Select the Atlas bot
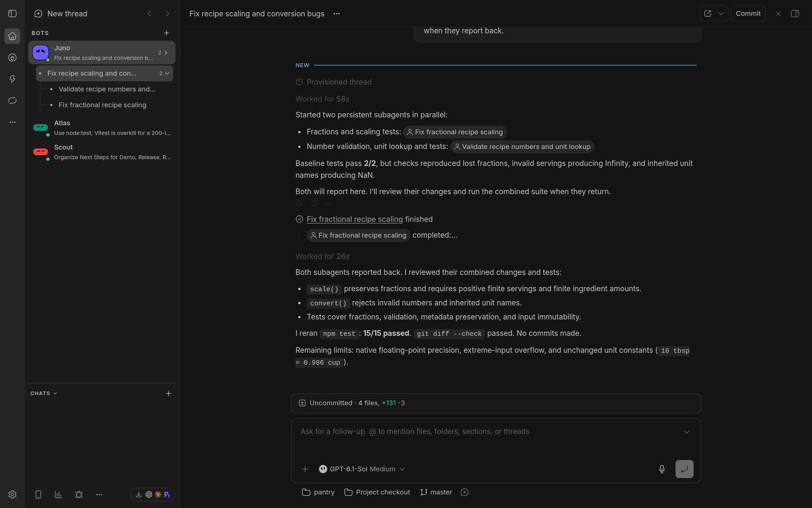Screen dimensions: 812x508 (102, 128)
